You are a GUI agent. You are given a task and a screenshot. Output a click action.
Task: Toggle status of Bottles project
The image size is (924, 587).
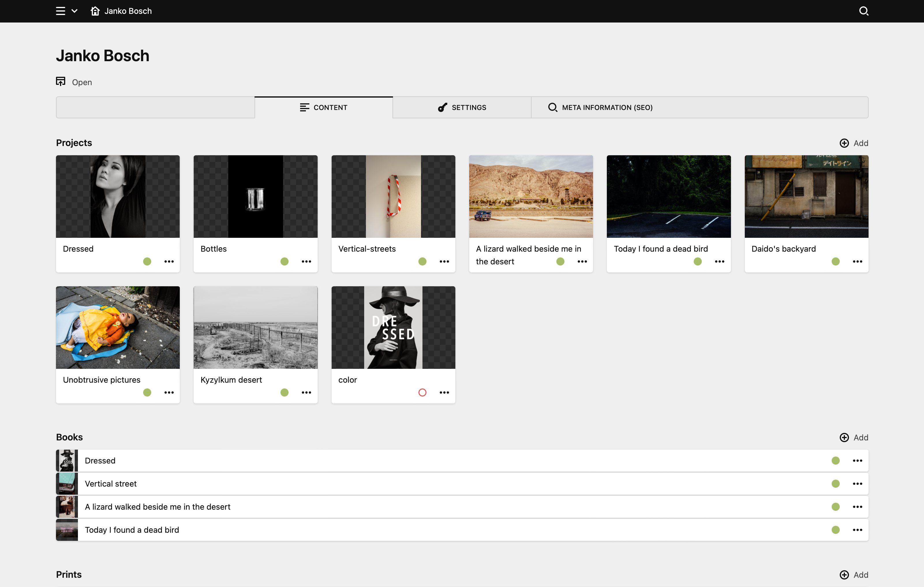tap(284, 262)
